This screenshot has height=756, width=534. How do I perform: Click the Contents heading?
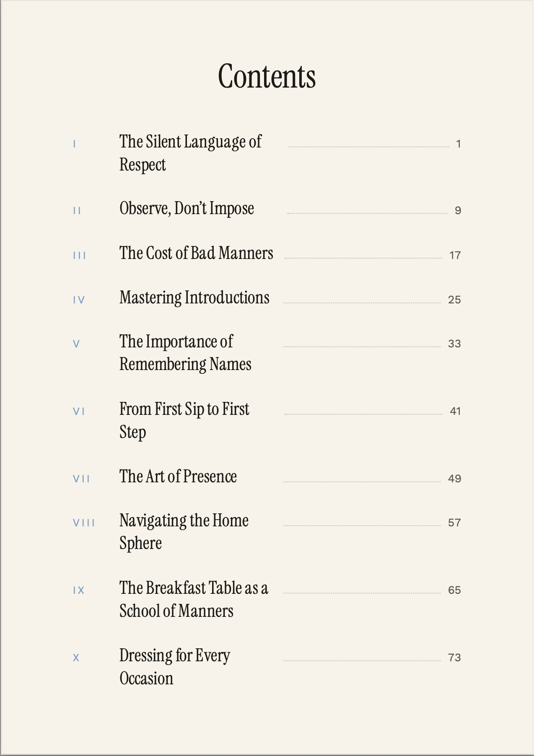267,76
